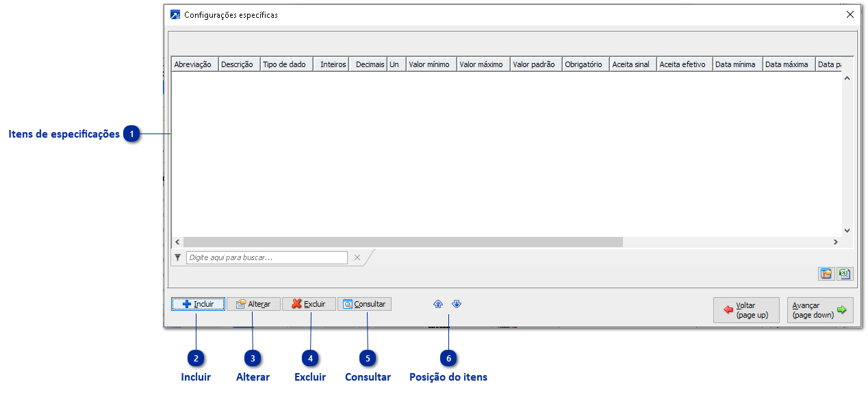Click the Valor padrão column header
The width and height of the screenshot is (868, 395).
pos(536,64)
